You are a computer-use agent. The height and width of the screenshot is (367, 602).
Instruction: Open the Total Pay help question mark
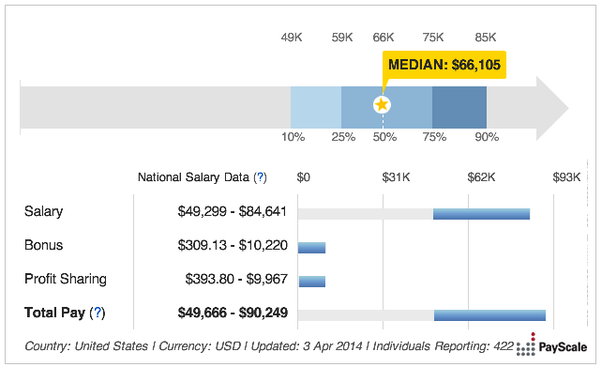pos(98,312)
